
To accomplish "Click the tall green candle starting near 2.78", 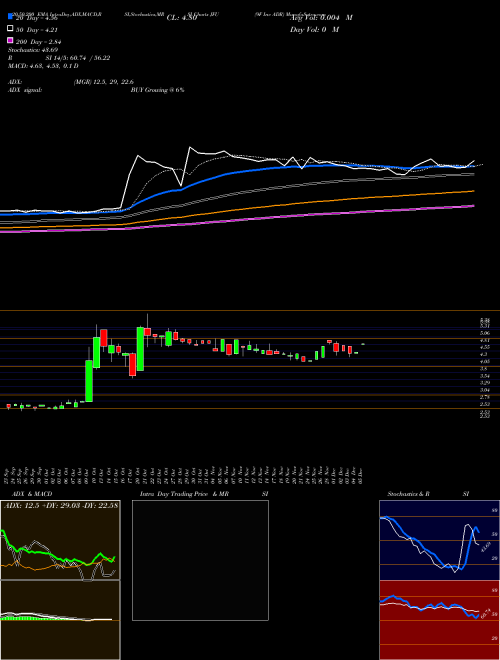I will (x=89, y=381).
